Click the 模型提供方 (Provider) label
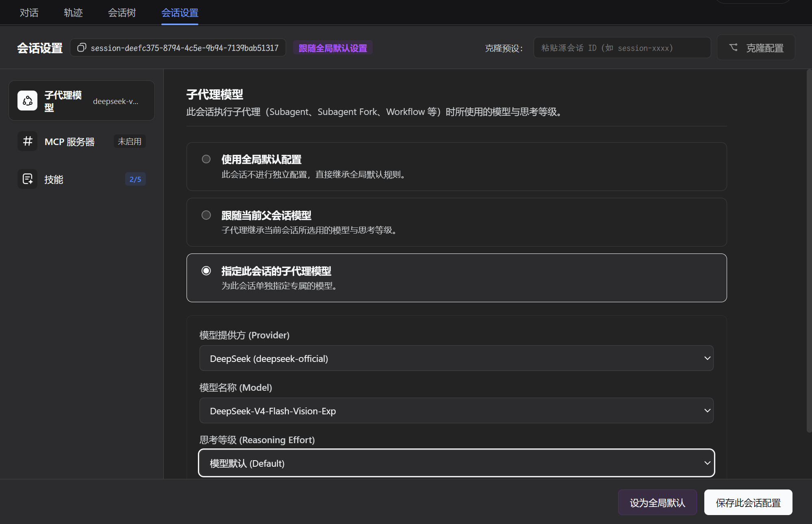 coord(244,335)
